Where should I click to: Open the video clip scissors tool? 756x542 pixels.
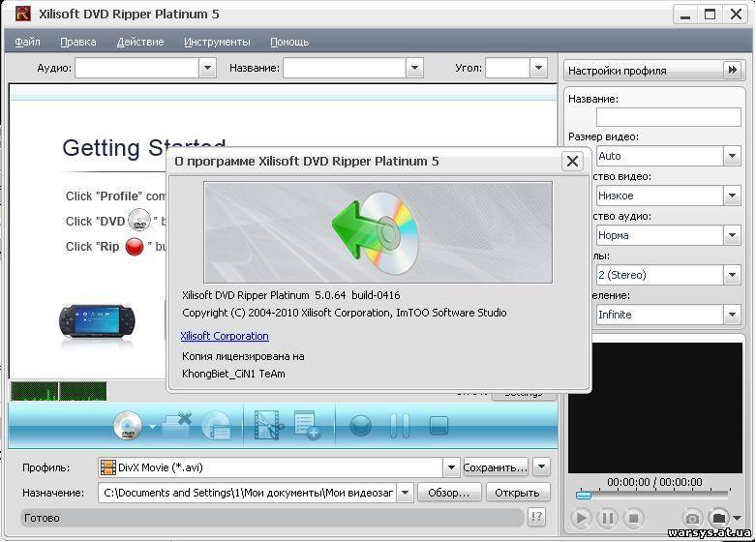[268, 425]
